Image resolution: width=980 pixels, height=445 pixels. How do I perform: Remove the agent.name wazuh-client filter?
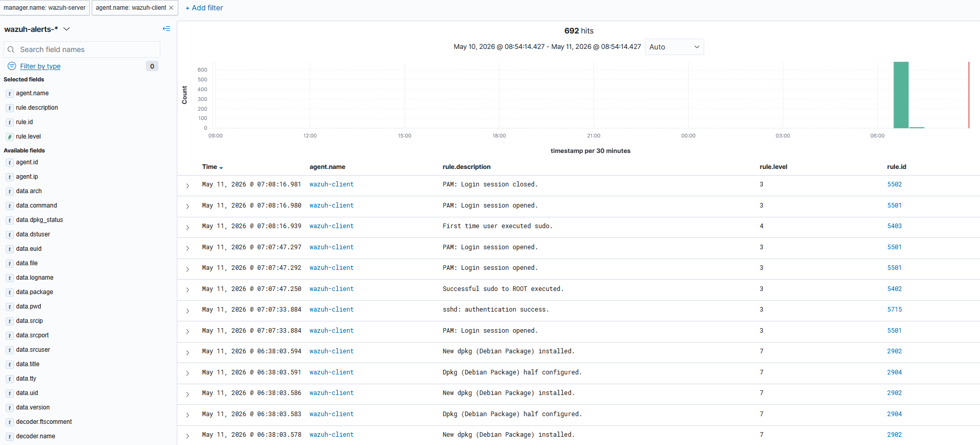click(x=171, y=8)
